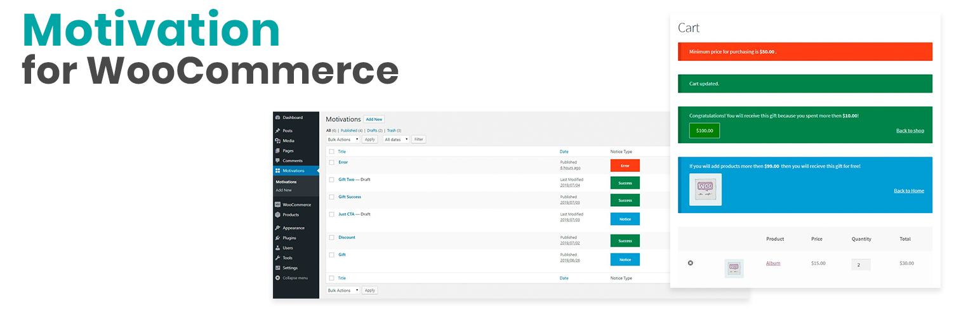Click the Plugins icon in sidebar
The image size is (980, 317).
[x=277, y=238]
